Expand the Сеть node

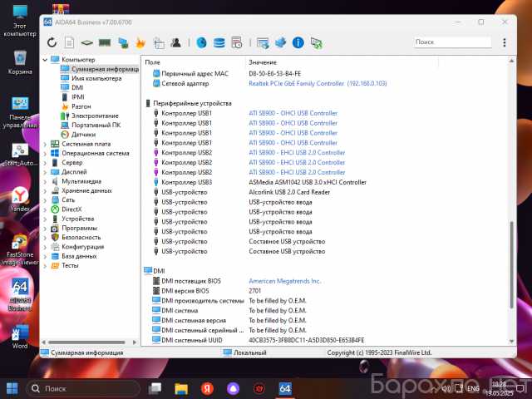(x=45, y=200)
